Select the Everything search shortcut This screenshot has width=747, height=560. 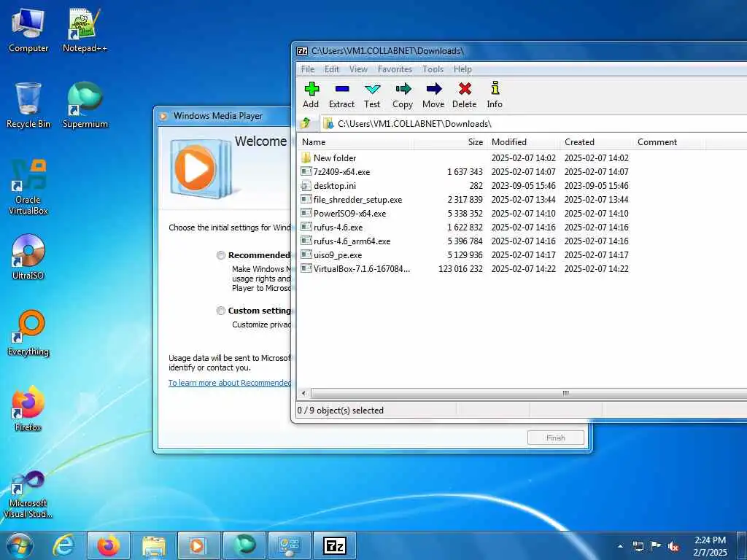pos(28,333)
